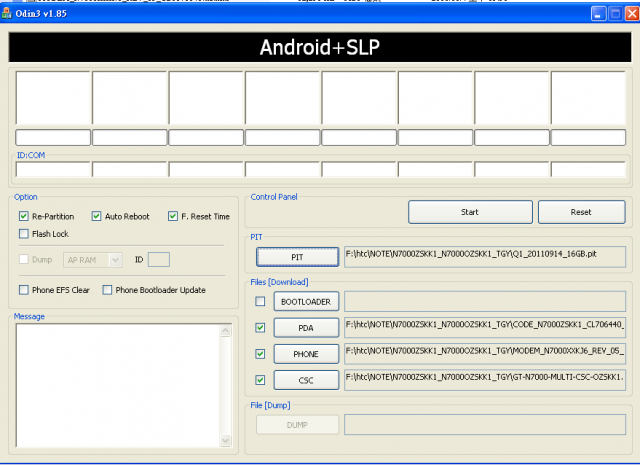This screenshot has width=640, height=465.
Task: Tick the BOOTLOADER file checkbox
Action: pos(260,301)
